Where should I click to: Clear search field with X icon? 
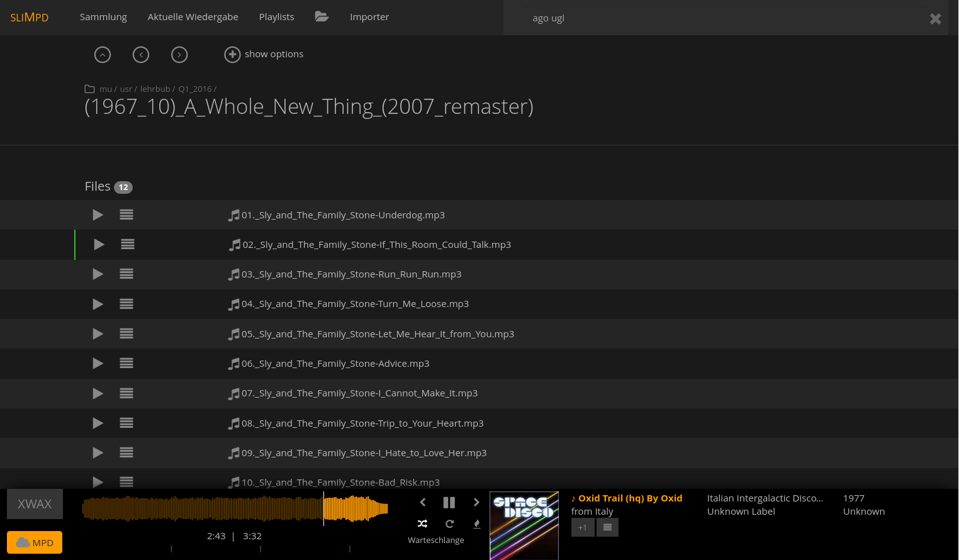coord(935,19)
